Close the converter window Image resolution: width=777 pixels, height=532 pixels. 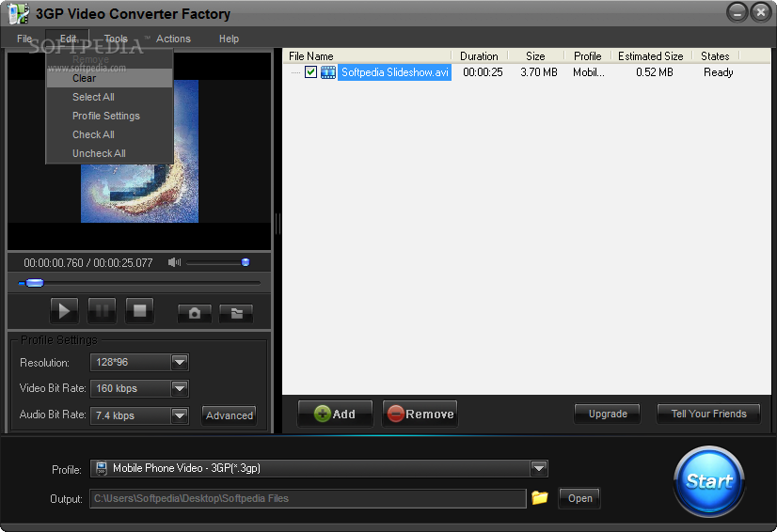click(761, 13)
